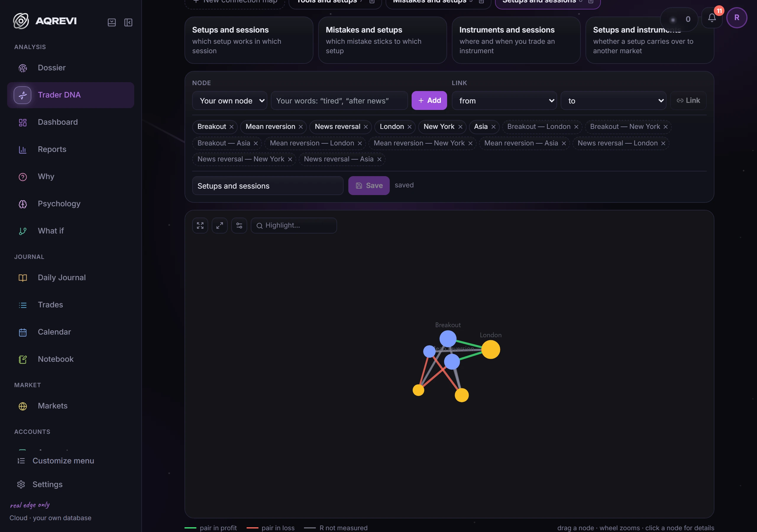Viewport: 757px width, 532px height.
Task: Open Psychology via the brain icon
Action: click(23, 204)
